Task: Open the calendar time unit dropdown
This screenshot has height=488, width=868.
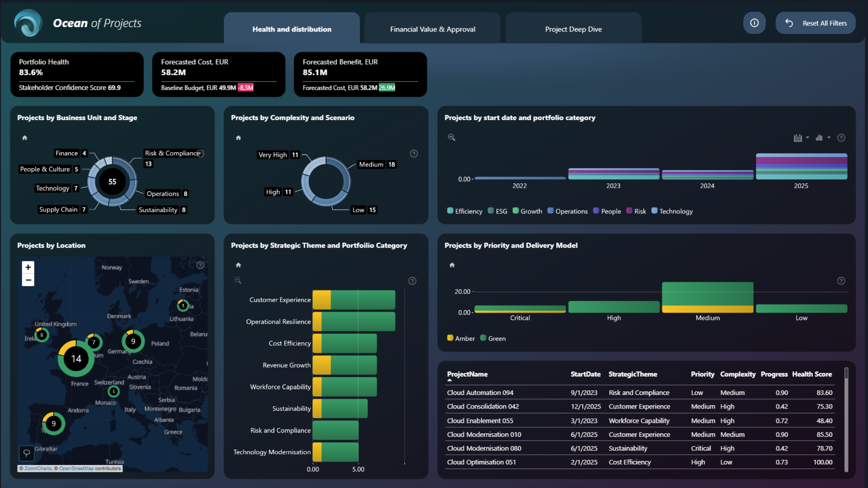Action: pyautogui.click(x=801, y=138)
